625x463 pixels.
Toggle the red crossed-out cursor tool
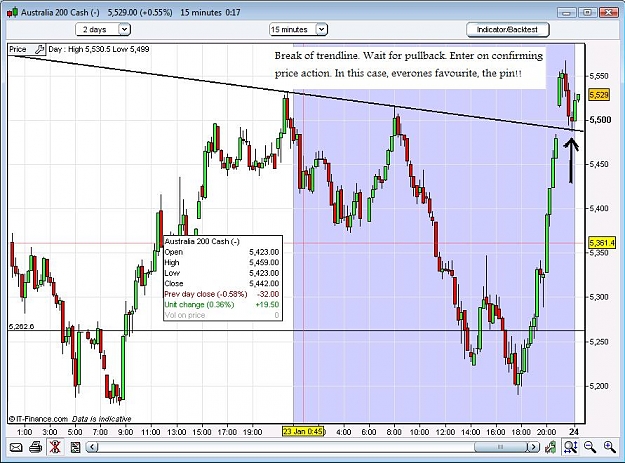coord(55,447)
